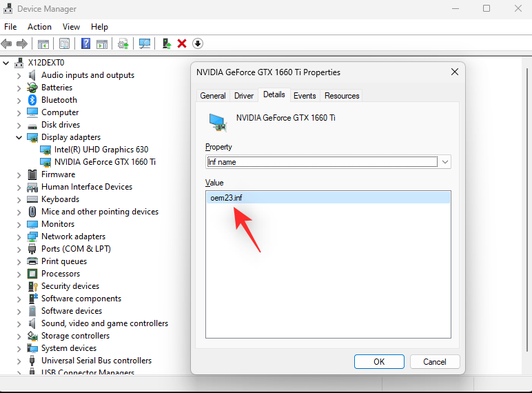
Task: Open the Property dropdown showing Inf name
Action: tap(444, 162)
